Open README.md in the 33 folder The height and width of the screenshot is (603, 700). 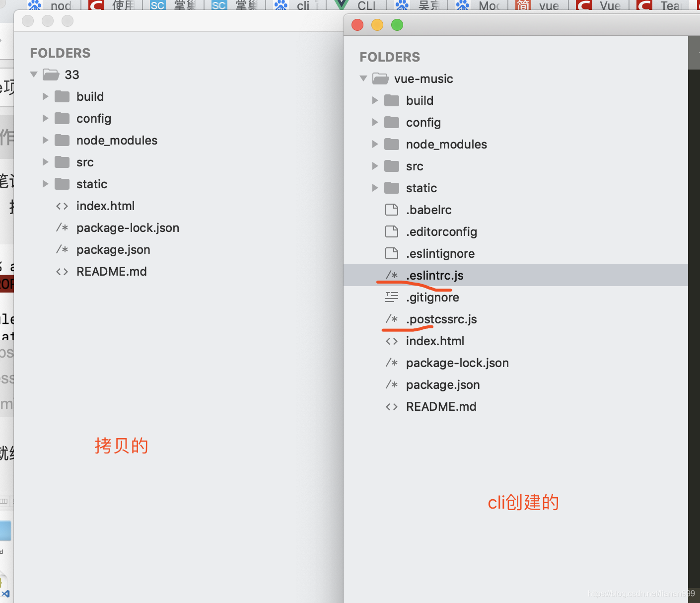(112, 272)
